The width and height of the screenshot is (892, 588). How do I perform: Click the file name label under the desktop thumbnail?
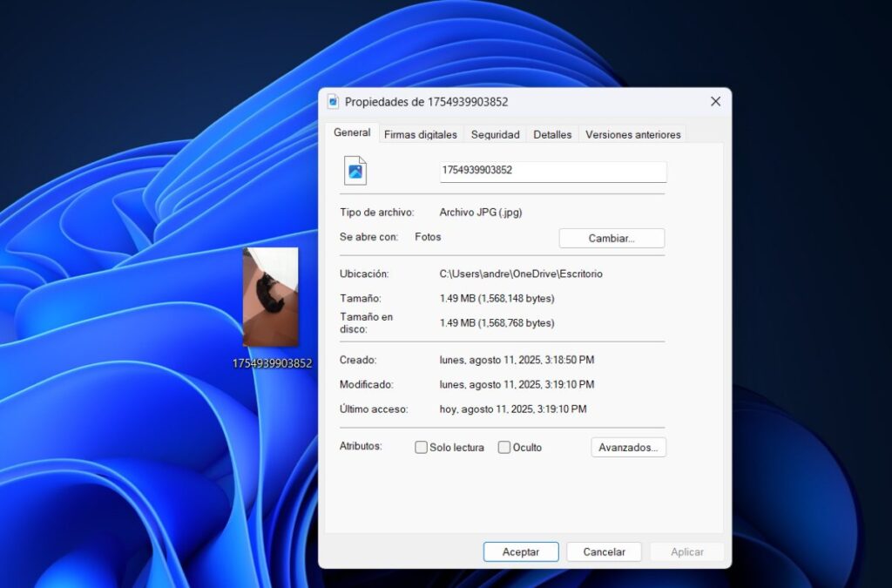[270, 363]
